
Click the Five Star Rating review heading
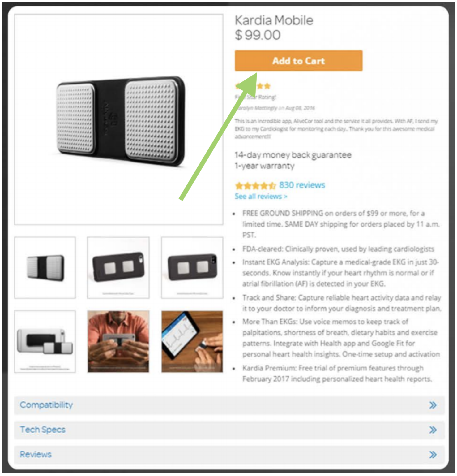[255, 97]
